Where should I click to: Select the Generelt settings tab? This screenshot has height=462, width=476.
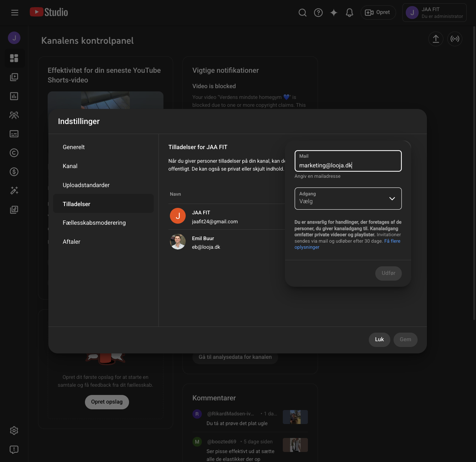(103, 147)
